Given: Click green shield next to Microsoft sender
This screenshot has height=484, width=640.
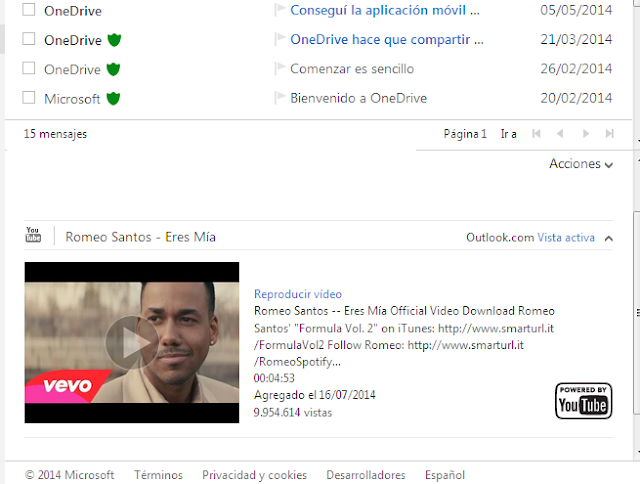Looking at the screenshot, I should click(113, 99).
